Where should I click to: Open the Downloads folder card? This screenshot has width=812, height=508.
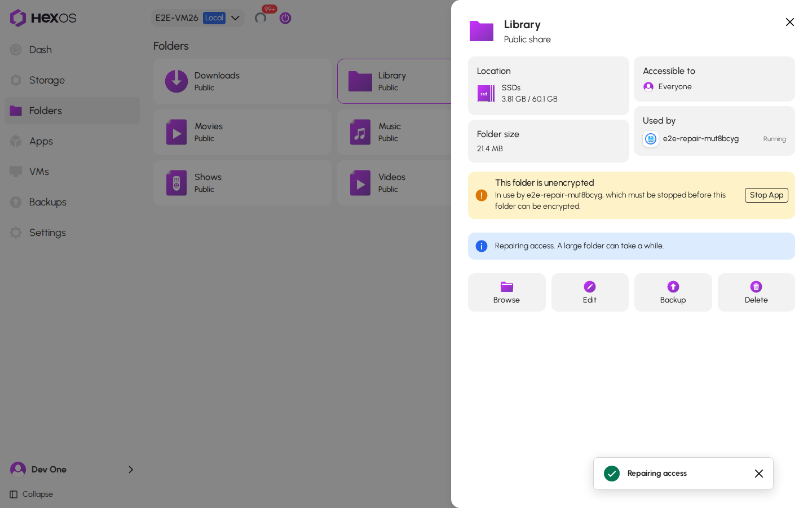[x=242, y=81]
